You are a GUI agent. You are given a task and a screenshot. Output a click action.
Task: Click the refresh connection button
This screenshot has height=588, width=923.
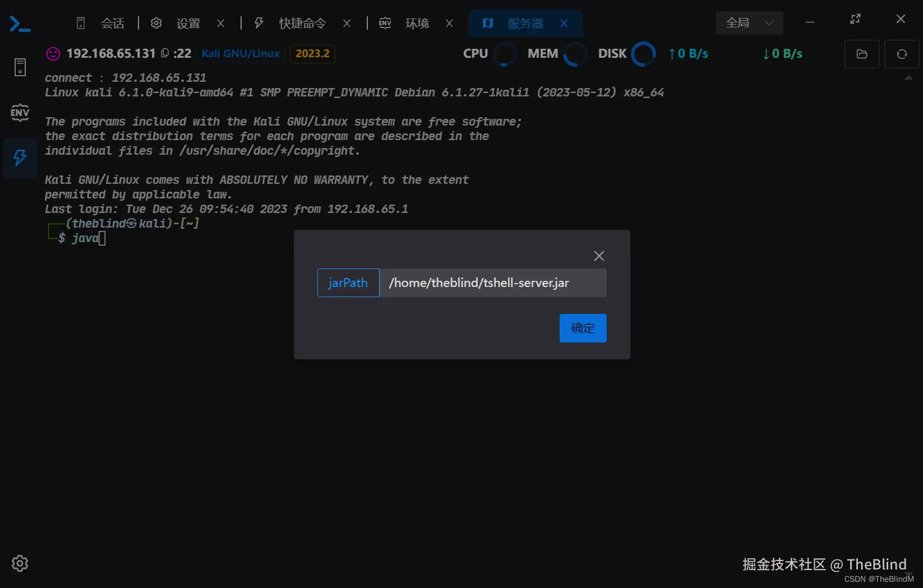902,54
